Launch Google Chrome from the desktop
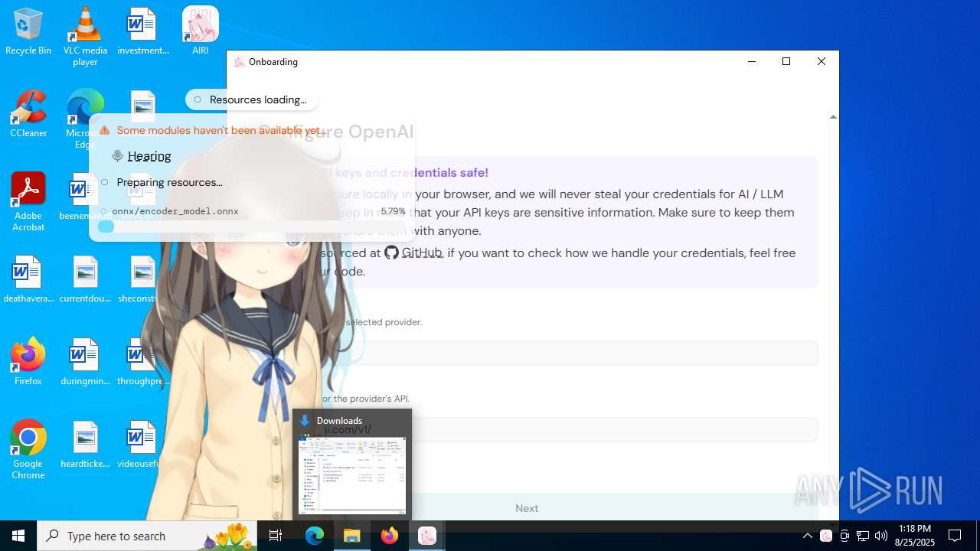This screenshot has height=551, width=980. (28, 450)
